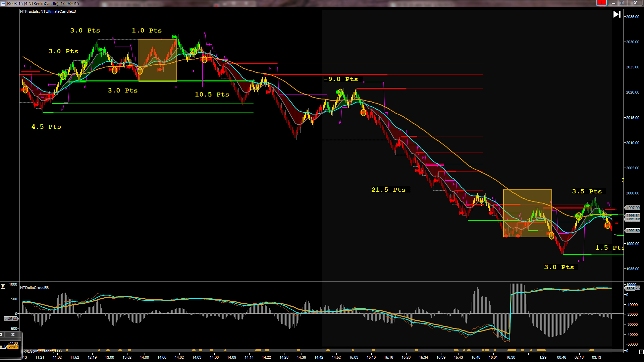This screenshot has height=362, width=644.
Task: Select the '4.5 Pts' annotation
Action: point(46,127)
